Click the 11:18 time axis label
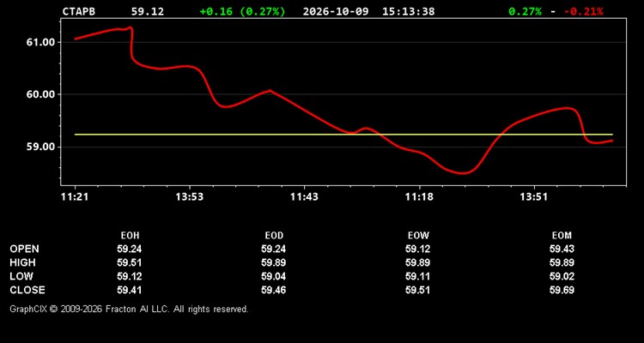The image size is (644, 343). (x=419, y=197)
